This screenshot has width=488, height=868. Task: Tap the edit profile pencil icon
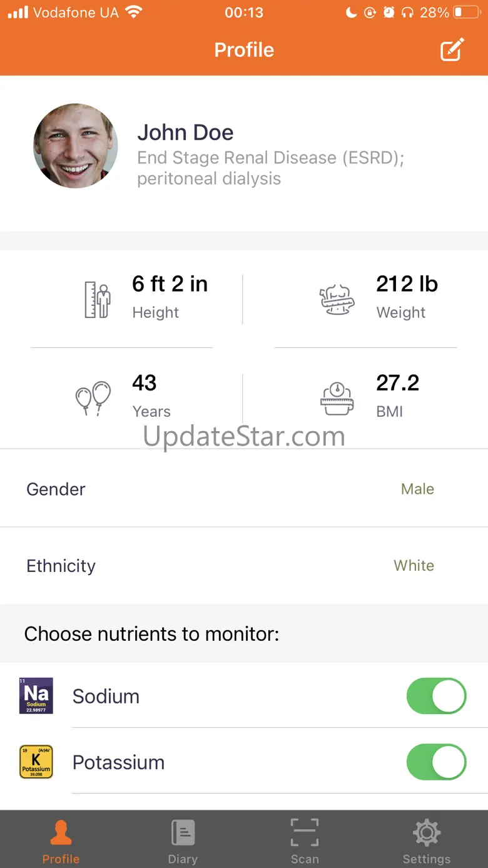tap(452, 50)
